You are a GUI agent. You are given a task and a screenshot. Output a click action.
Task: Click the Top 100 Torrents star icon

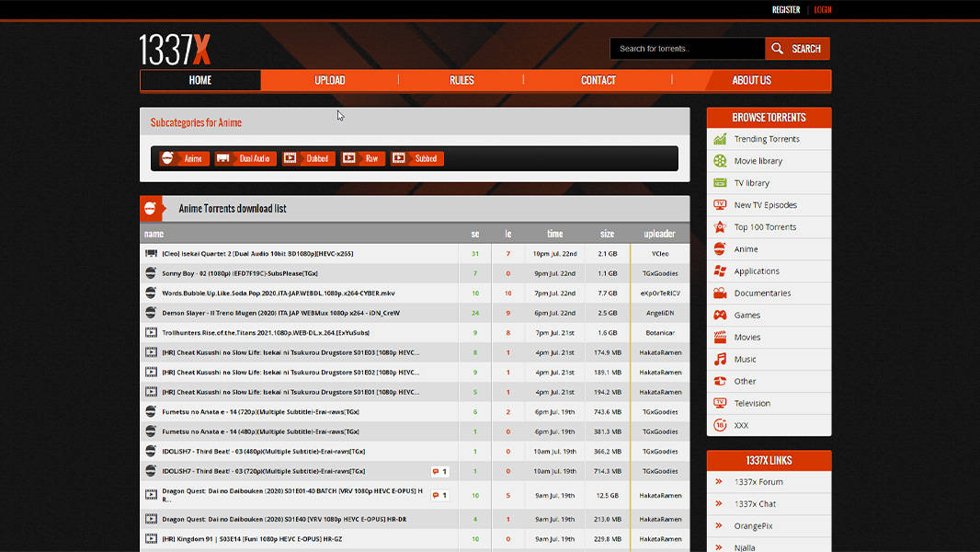(x=720, y=227)
